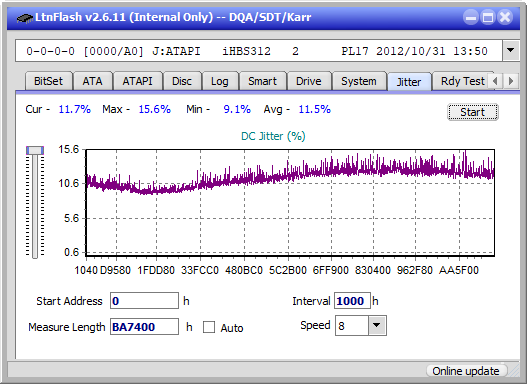Click the x-axis label 5C2B00
The height and width of the screenshot is (384, 527).
point(288,270)
